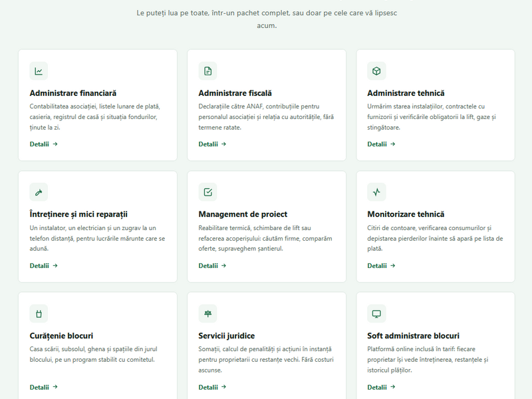Screen dimensions: 532x399
Task: Click the description starting "Contabilitatea asociației"
Action: (x=94, y=117)
